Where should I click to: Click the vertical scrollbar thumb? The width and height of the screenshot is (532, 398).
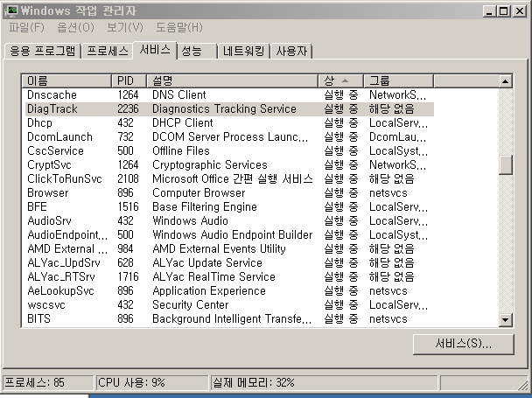click(506, 165)
